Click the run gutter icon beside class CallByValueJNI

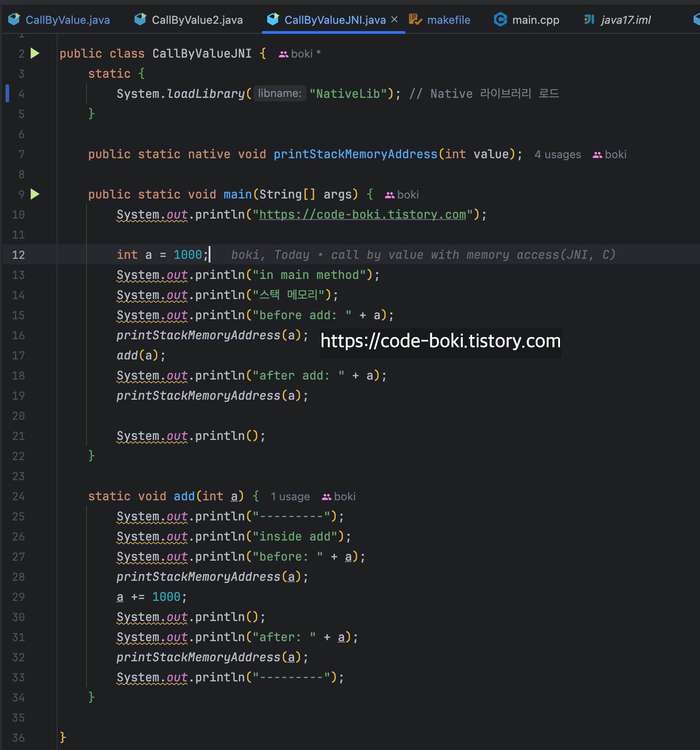point(35,54)
